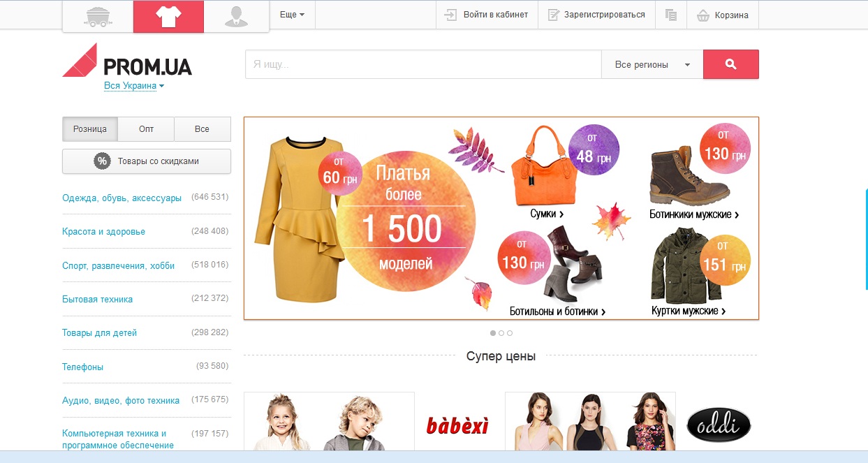868x463 pixels.
Task: Click the register pencil icon
Action: tap(554, 15)
